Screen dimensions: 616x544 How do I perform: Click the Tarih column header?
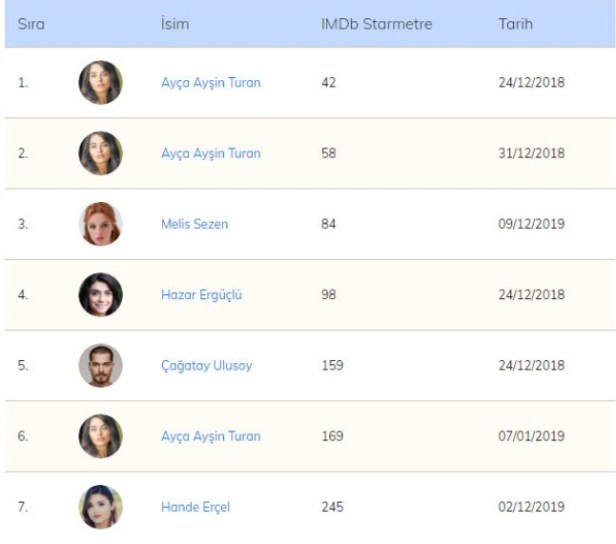[x=515, y=23]
